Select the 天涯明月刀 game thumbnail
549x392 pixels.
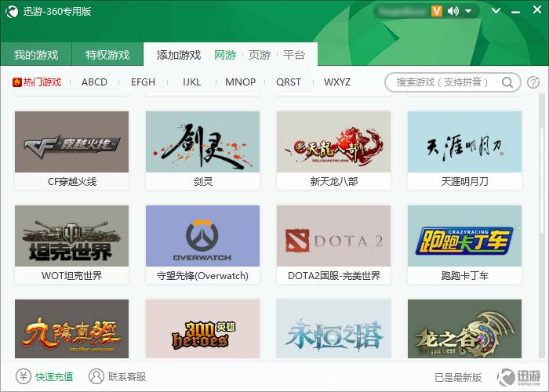pyautogui.click(x=464, y=142)
